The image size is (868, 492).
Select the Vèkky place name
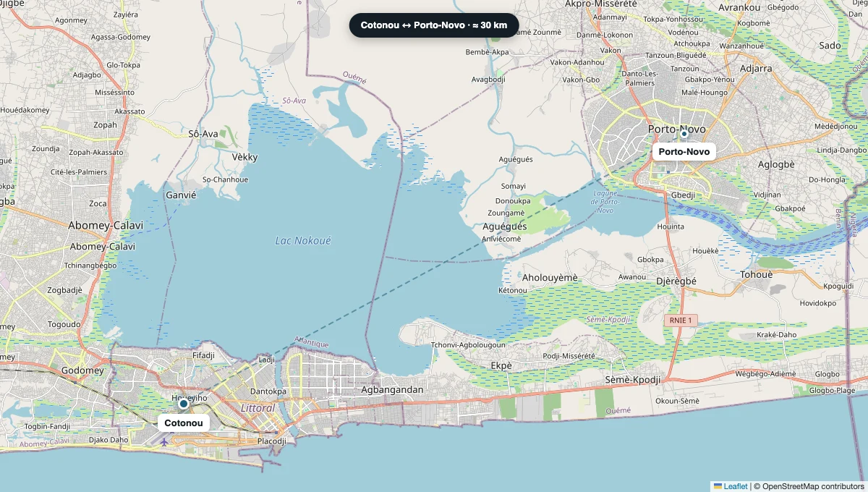point(244,157)
